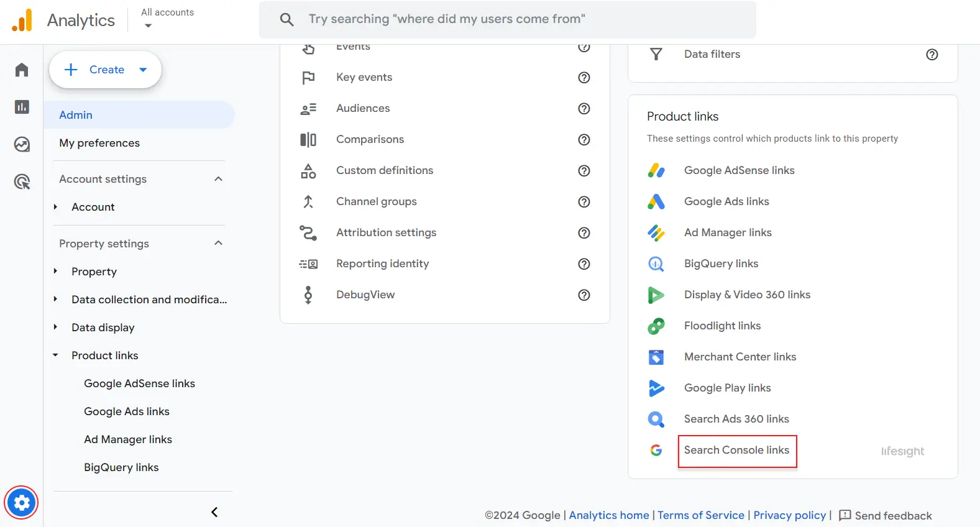
Task: Open Ad Manager links in the sidebar
Action: tap(128, 439)
